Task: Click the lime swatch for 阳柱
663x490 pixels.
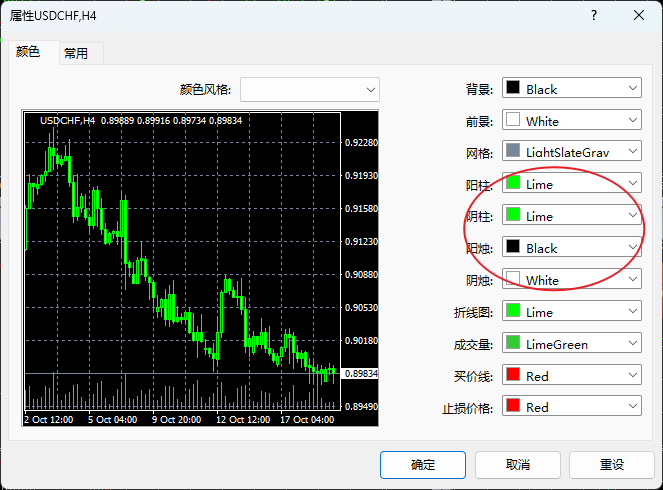Action: point(513,182)
